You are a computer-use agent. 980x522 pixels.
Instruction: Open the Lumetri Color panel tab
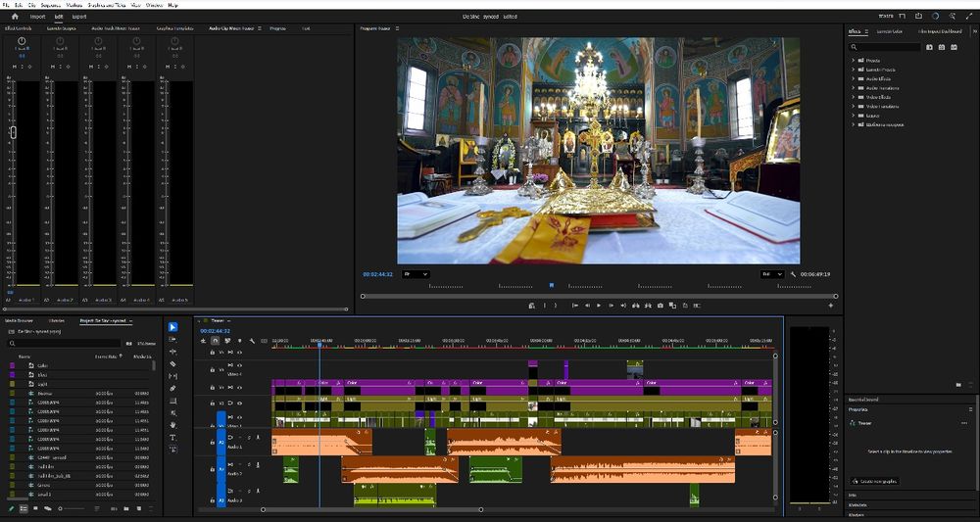890,31
